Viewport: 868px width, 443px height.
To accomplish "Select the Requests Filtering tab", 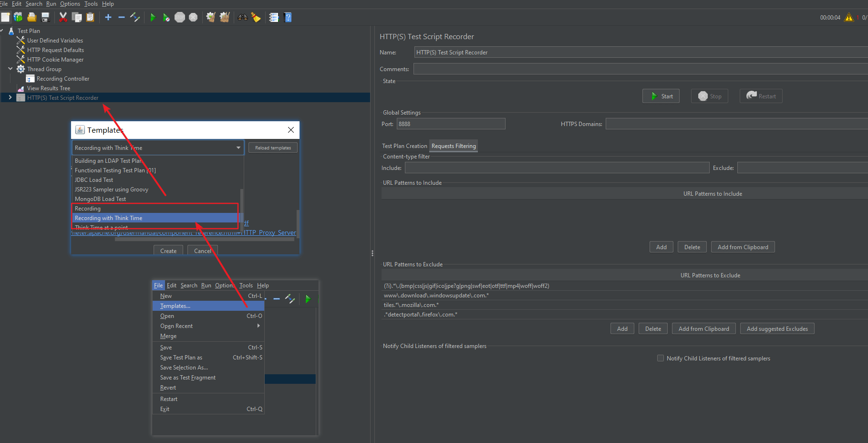I will 454,146.
